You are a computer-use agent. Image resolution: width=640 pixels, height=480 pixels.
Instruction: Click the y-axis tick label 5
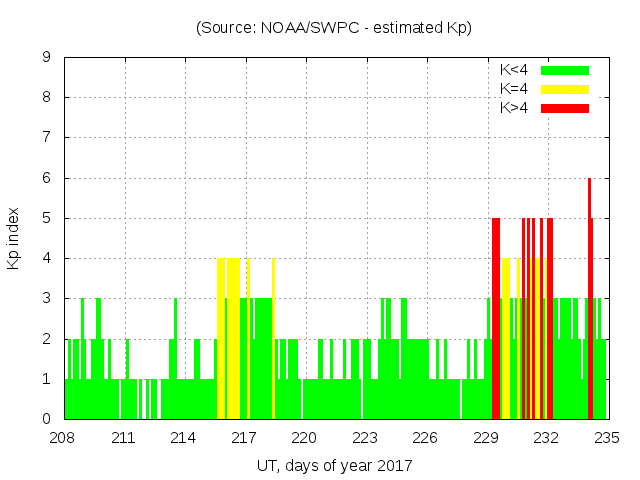click(46, 218)
